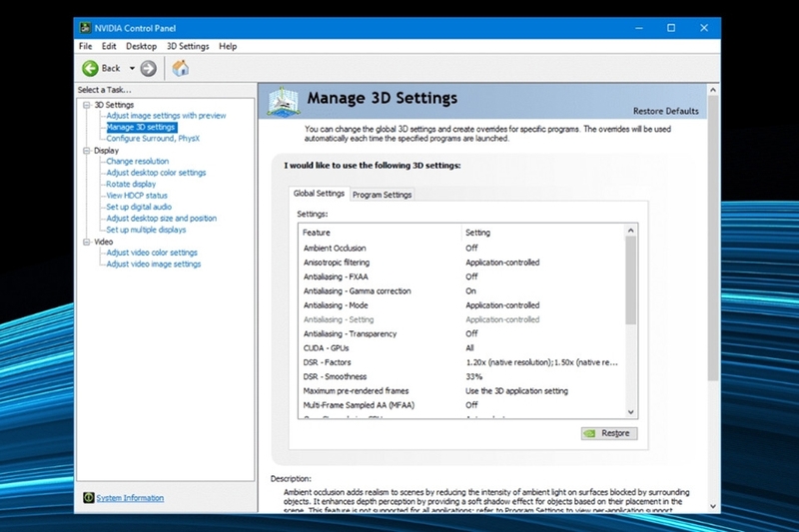Select the DSR - Factors row
The height and width of the screenshot is (532, 799).
click(461, 362)
